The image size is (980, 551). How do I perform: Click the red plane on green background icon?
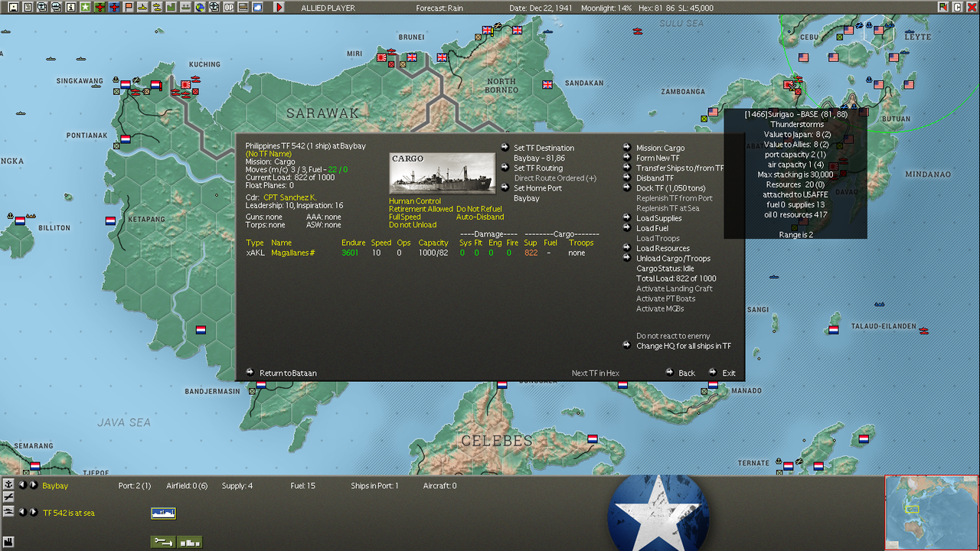[100, 7]
